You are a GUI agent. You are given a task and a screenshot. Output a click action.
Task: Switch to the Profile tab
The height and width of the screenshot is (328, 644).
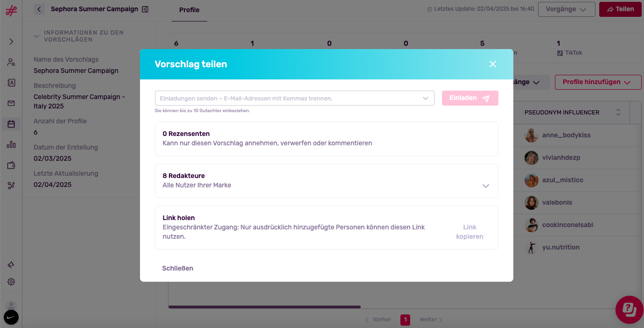[x=189, y=10]
